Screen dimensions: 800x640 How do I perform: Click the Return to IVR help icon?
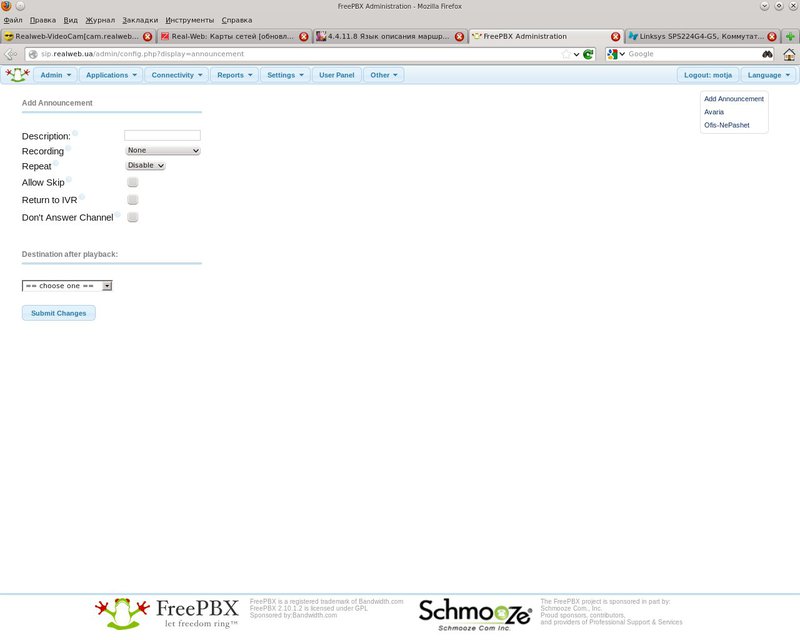point(82,196)
